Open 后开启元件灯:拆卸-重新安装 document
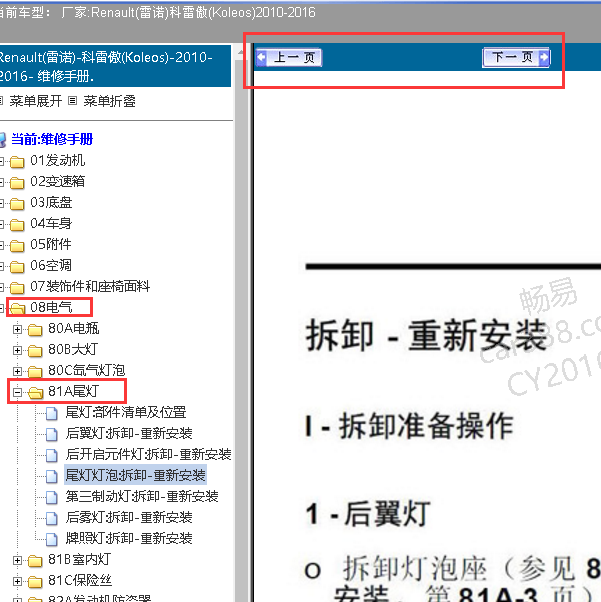This screenshot has height=602, width=601. (148, 454)
